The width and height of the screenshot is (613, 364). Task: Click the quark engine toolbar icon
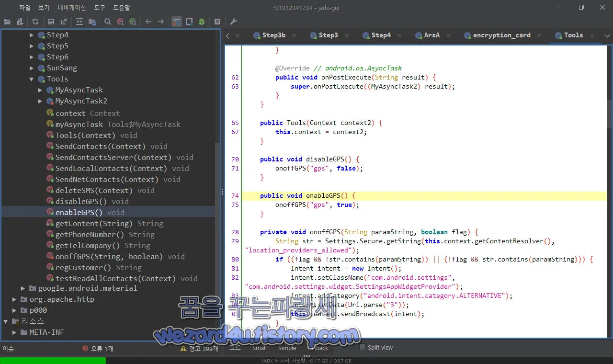pos(189,22)
